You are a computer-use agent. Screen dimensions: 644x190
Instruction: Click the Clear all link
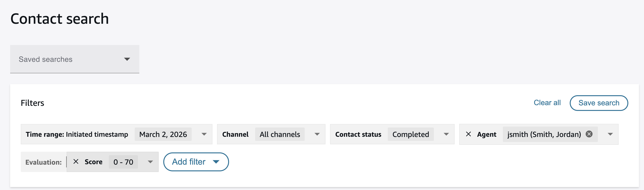click(x=547, y=103)
